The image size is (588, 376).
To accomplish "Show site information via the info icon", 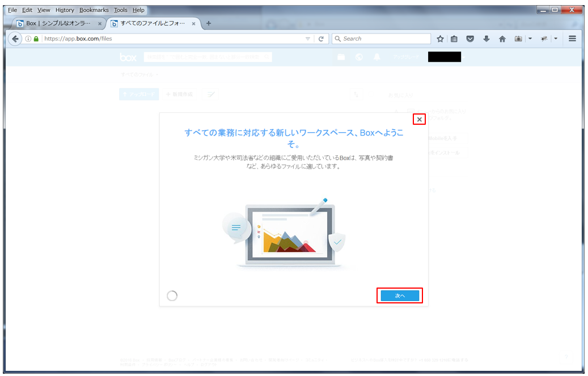I will (28, 39).
